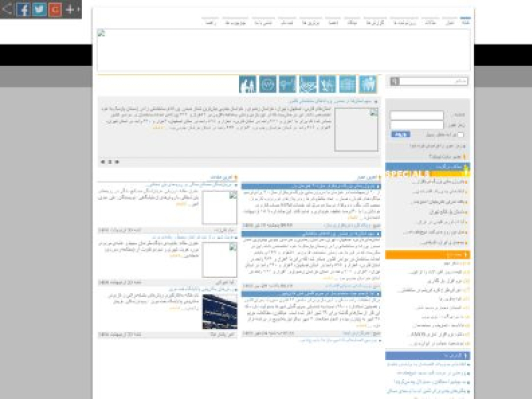Click the username input field
The height and width of the screenshot is (399, 532).
pos(417,115)
